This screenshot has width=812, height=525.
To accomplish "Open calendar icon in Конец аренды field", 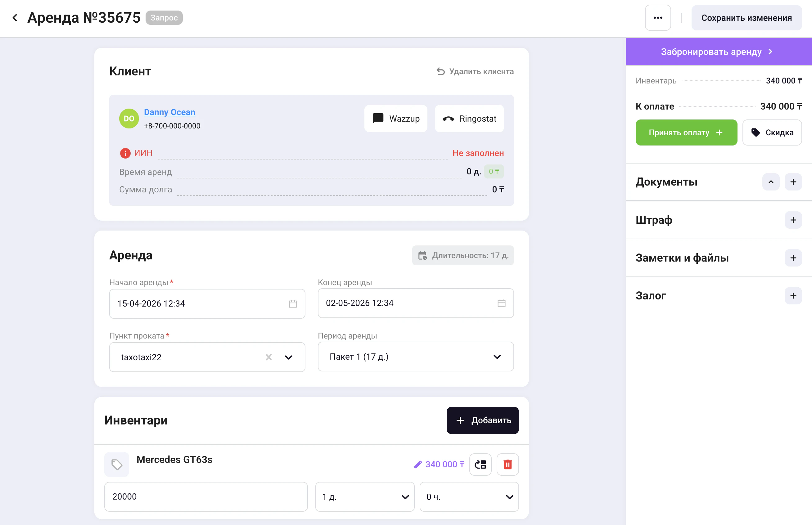I will coord(501,303).
